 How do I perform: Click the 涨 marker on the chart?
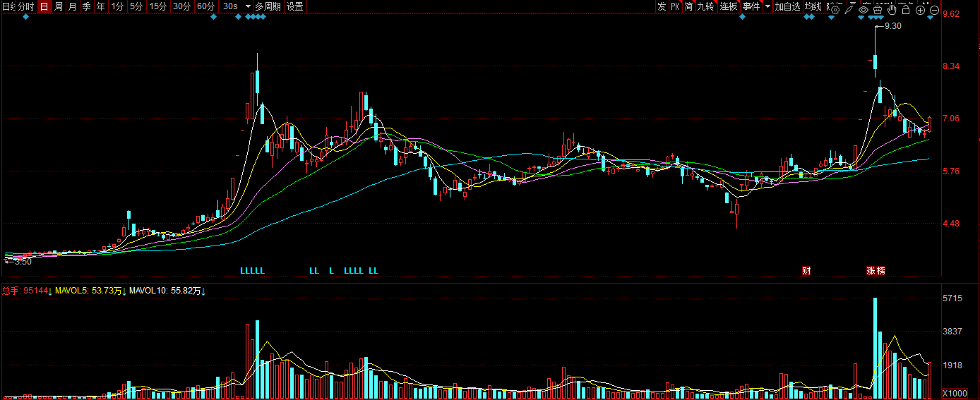(x=871, y=270)
